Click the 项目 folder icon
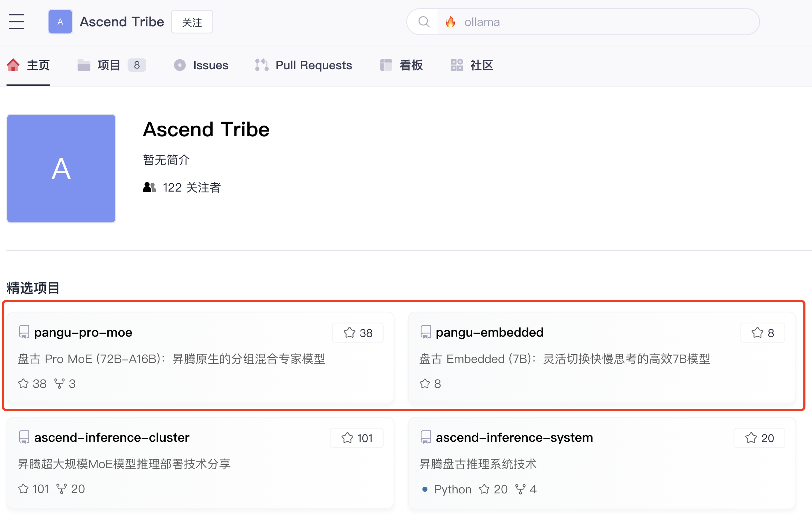The width and height of the screenshot is (812, 526). click(x=84, y=65)
